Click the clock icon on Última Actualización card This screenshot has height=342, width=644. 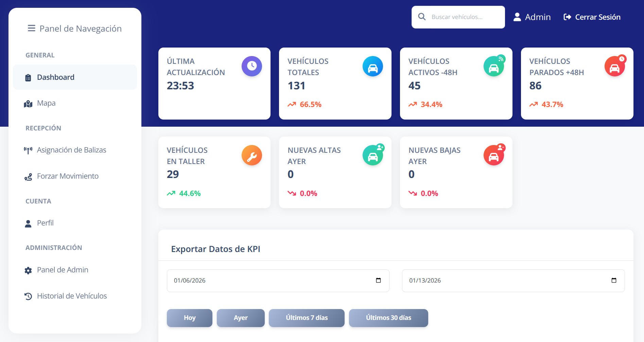251,66
